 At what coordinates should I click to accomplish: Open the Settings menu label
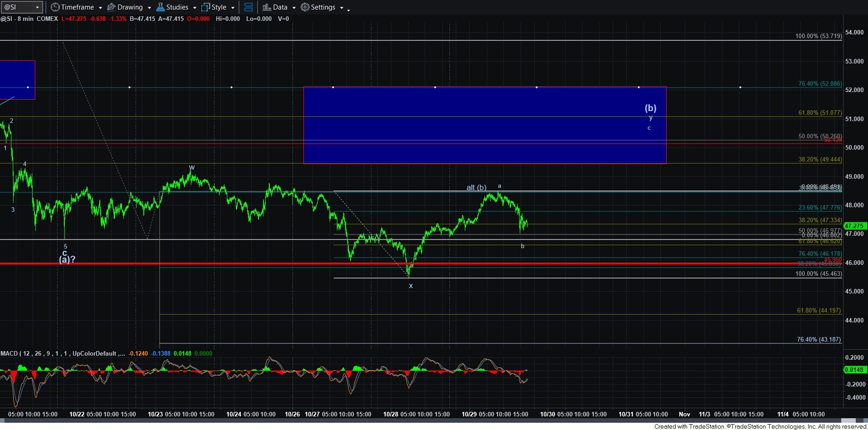(x=323, y=7)
